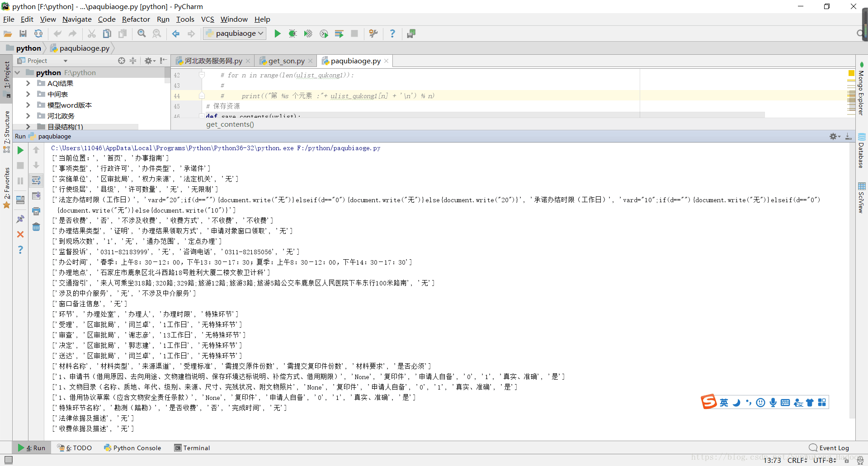
Task: Open the File menu
Action: tap(9, 19)
